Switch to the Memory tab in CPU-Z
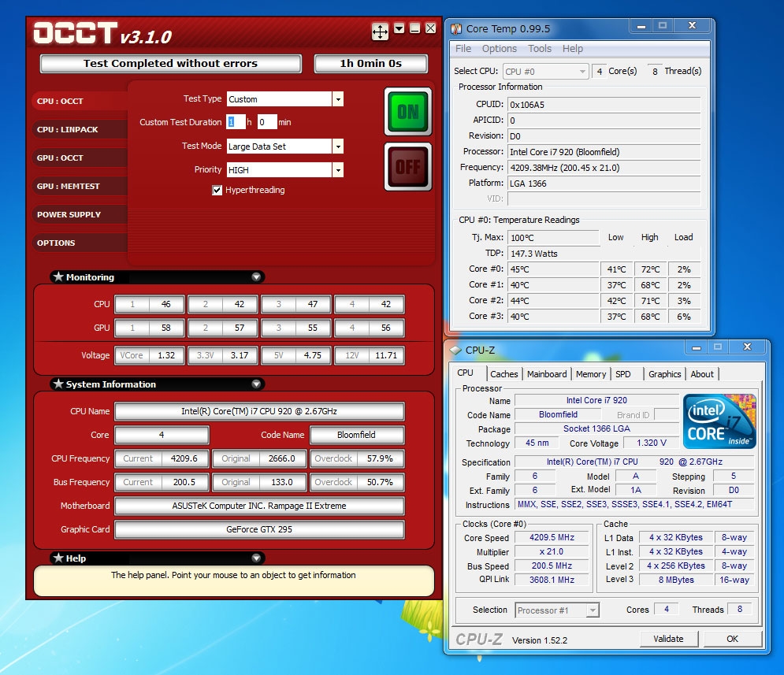784x675 pixels. [590, 374]
